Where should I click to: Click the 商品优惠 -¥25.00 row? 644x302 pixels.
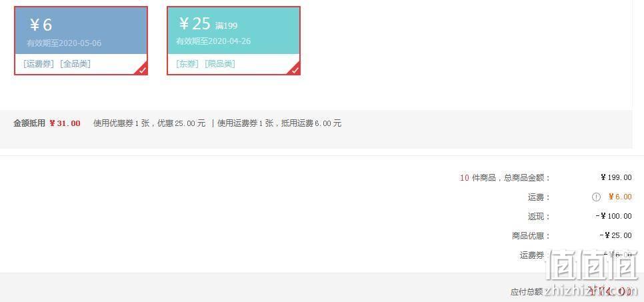[572, 235]
